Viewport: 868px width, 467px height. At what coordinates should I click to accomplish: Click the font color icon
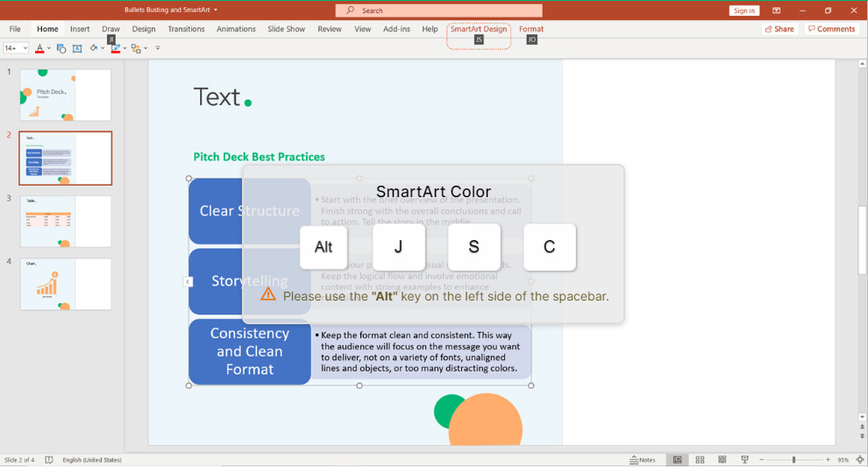(x=39, y=49)
